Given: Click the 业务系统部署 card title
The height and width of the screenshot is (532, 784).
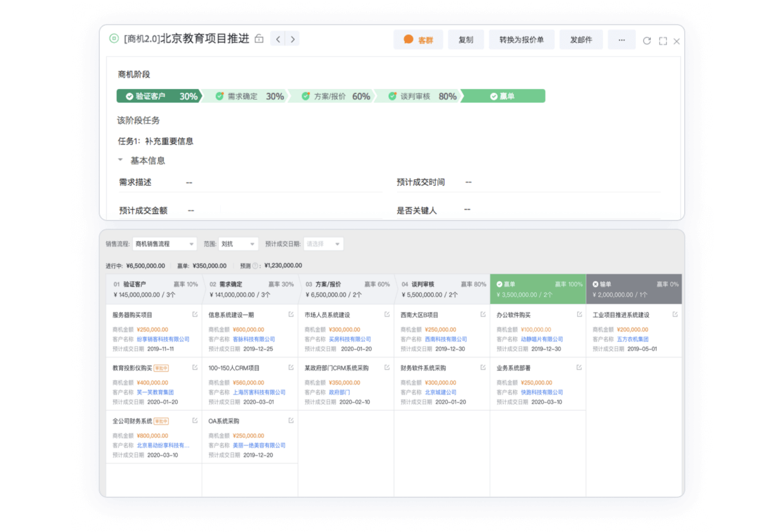Looking at the screenshot, I should (x=513, y=368).
